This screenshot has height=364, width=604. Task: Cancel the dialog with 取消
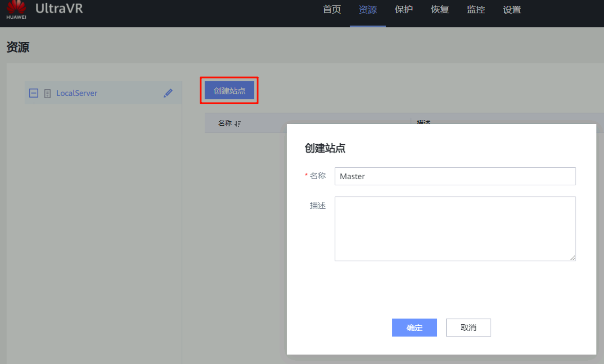468,328
